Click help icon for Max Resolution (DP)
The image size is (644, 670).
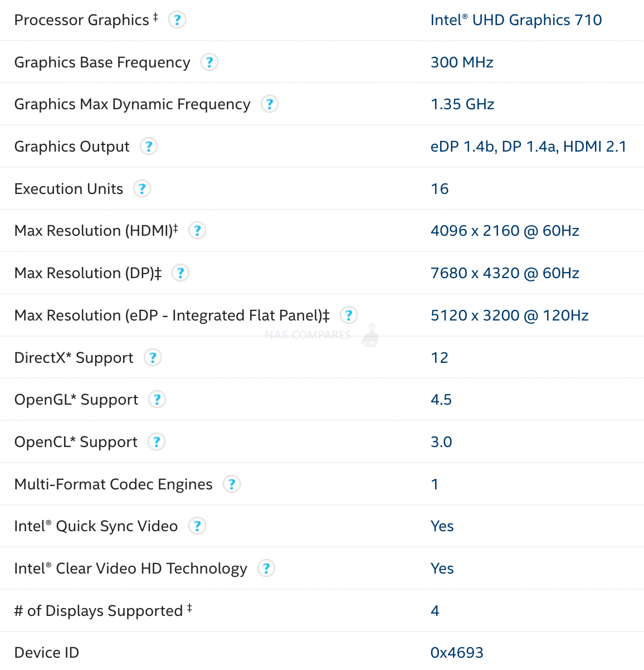point(180,273)
